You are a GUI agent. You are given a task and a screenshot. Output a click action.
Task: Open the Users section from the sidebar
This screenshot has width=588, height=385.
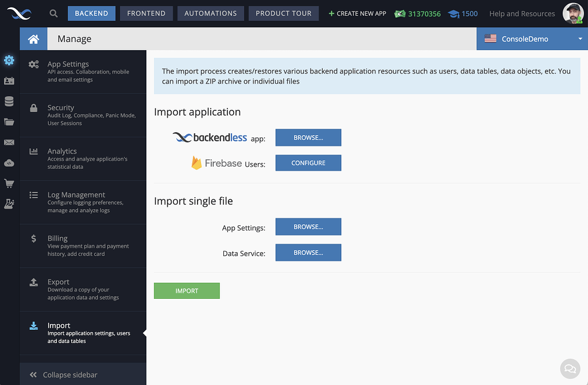(9, 81)
